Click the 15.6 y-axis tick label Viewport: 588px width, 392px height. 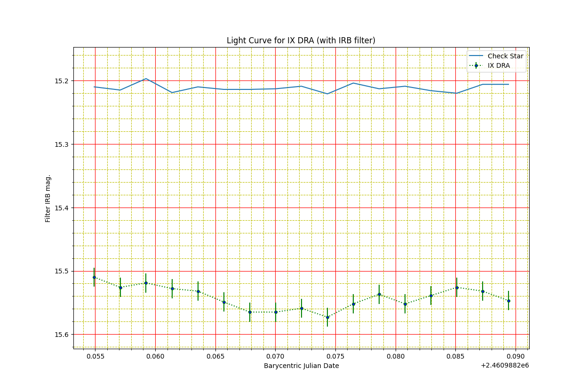[62, 335]
